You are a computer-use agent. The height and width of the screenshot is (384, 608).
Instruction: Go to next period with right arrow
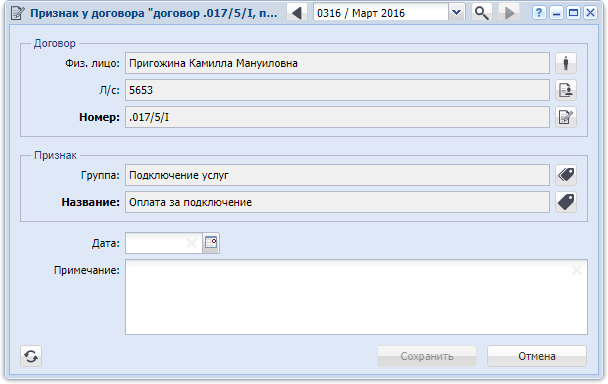pyautogui.click(x=509, y=13)
